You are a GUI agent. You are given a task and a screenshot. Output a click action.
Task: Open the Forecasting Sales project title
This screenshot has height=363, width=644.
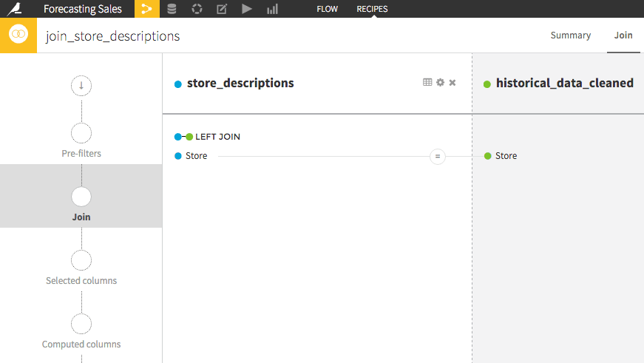pos(83,9)
